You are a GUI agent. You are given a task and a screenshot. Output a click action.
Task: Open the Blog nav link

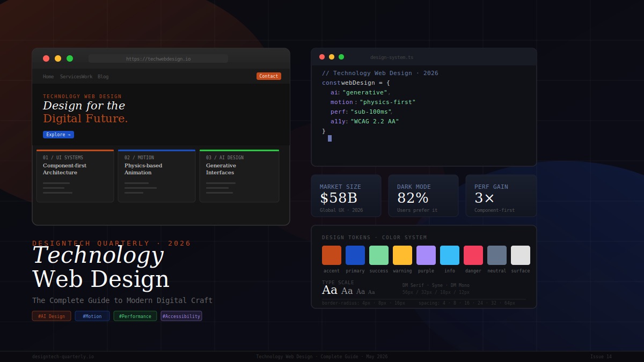[103, 77]
